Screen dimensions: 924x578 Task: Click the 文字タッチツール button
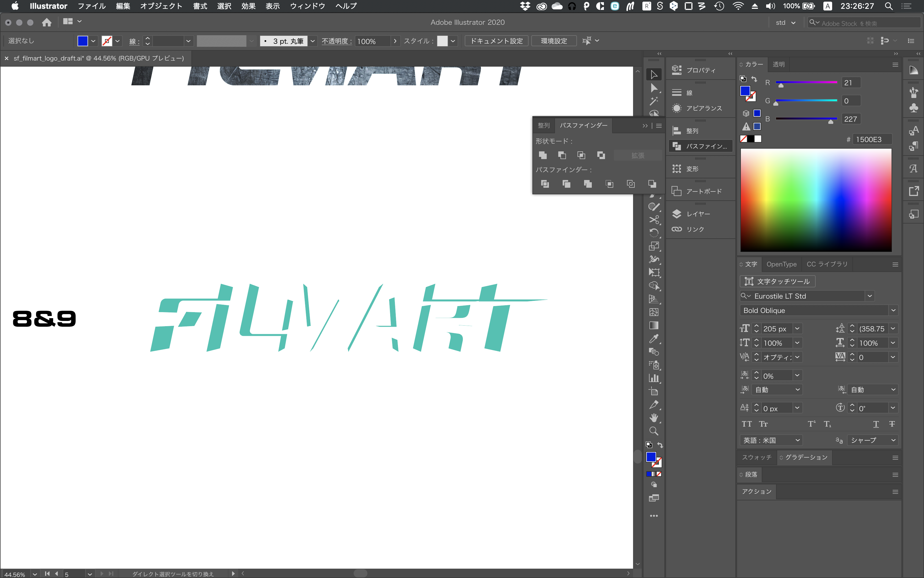click(x=777, y=281)
